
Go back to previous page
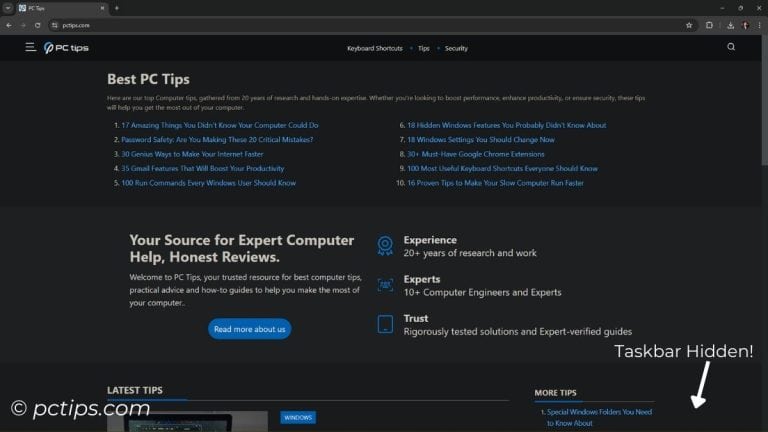[x=9, y=25]
